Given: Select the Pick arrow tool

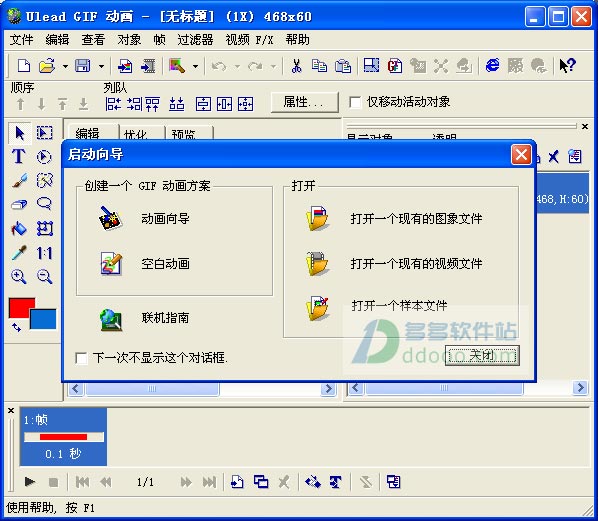Looking at the screenshot, I should click(x=19, y=133).
